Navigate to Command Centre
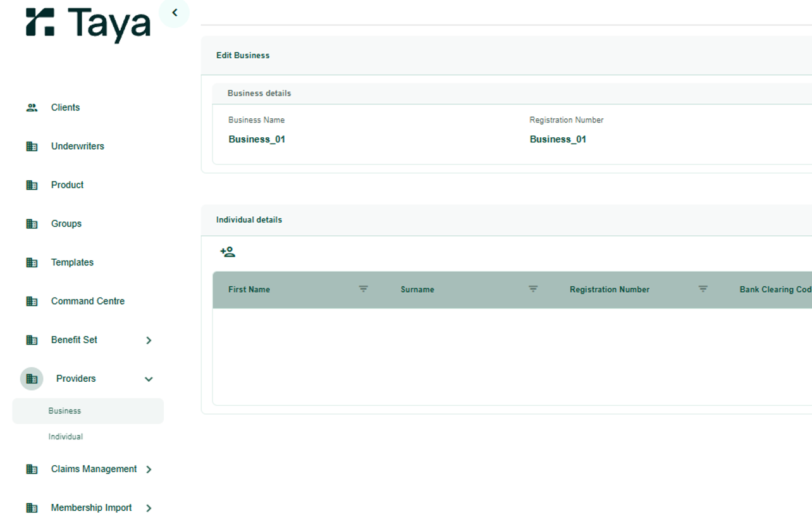 [x=88, y=301]
